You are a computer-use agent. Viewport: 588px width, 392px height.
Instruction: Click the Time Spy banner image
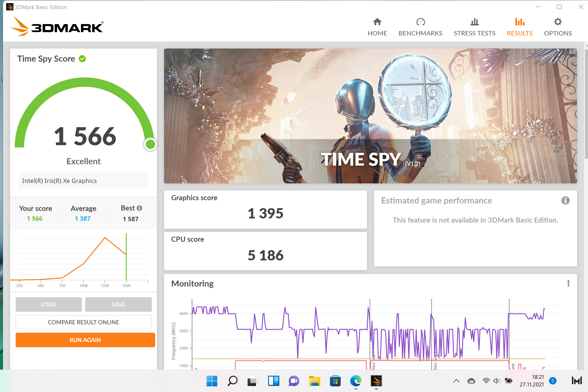[x=370, y=116]
